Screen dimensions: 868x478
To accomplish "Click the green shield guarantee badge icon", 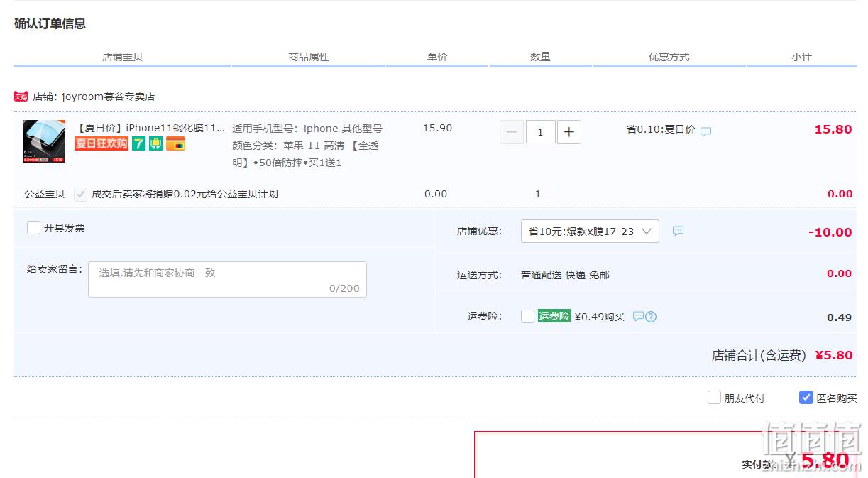I will click(x=156, y=143).
